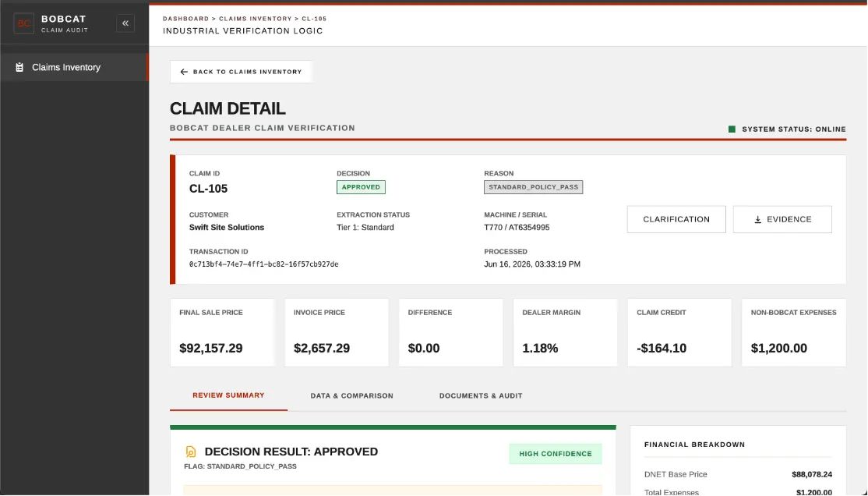Click the Difference $0.00 value
Image resolution: width=868 pixels, height=496 pixels.
pos(424,348)
